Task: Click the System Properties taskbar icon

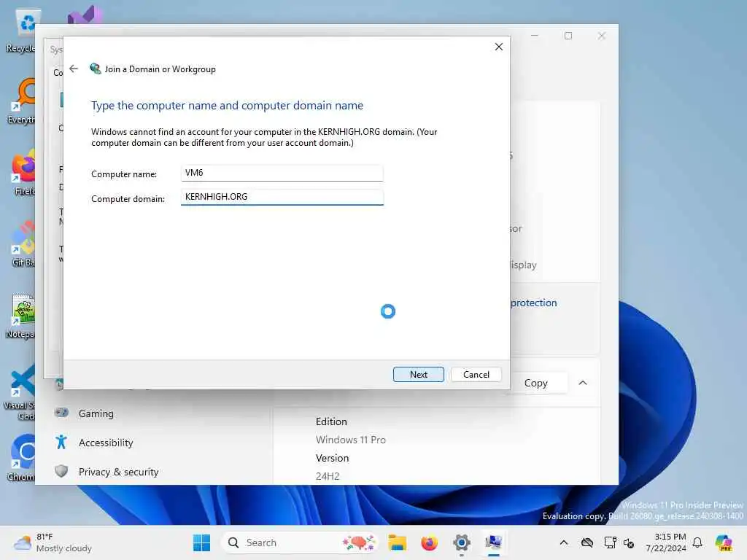Action: click(x=494, y=542)
